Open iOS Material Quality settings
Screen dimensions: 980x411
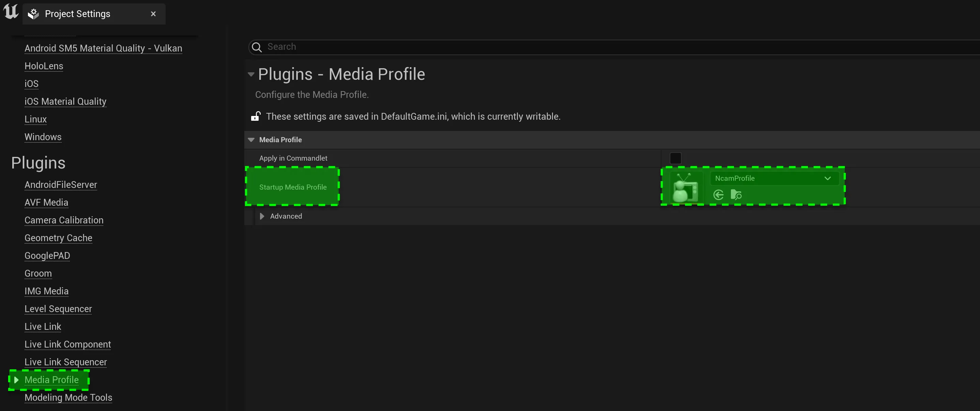[x=65, y=101]
